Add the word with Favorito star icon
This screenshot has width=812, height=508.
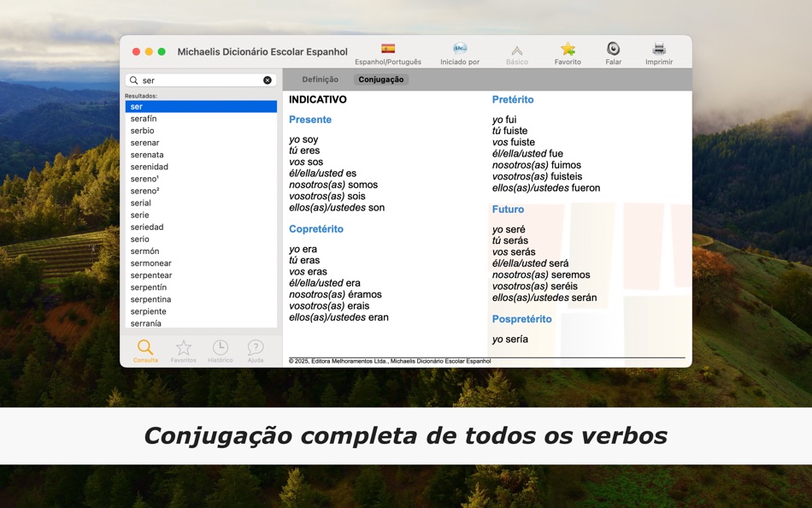coord(568,49)
